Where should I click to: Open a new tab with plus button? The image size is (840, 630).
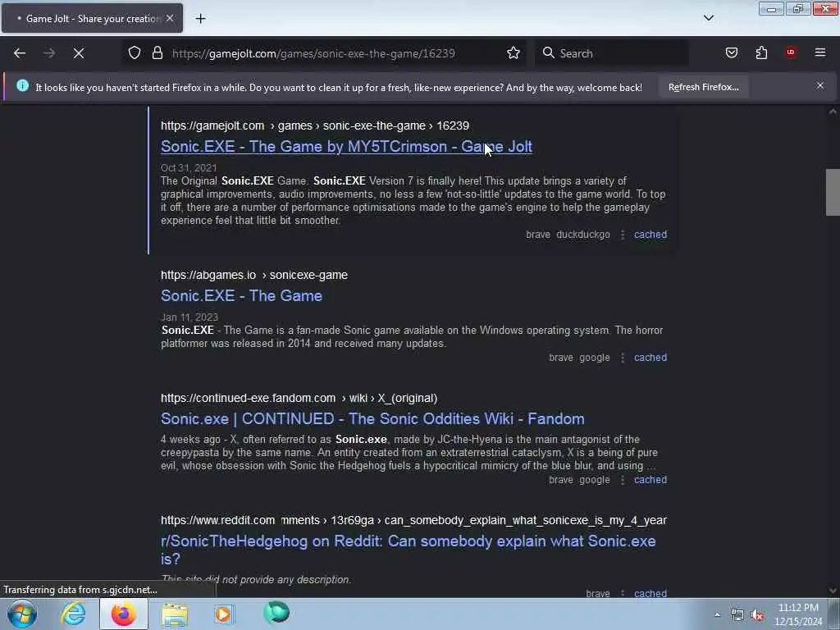(x=200, y=19)
